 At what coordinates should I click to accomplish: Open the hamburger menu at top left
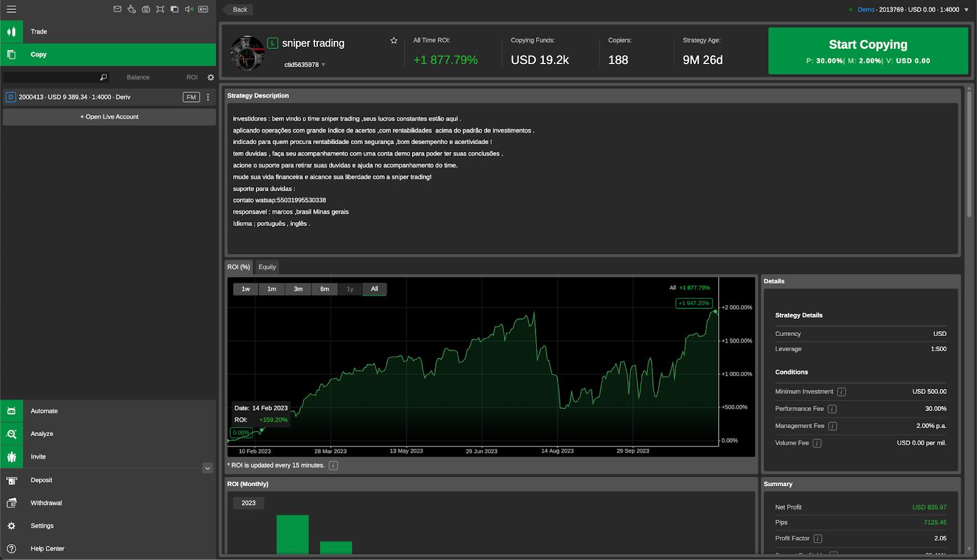(x=11, y=9)
